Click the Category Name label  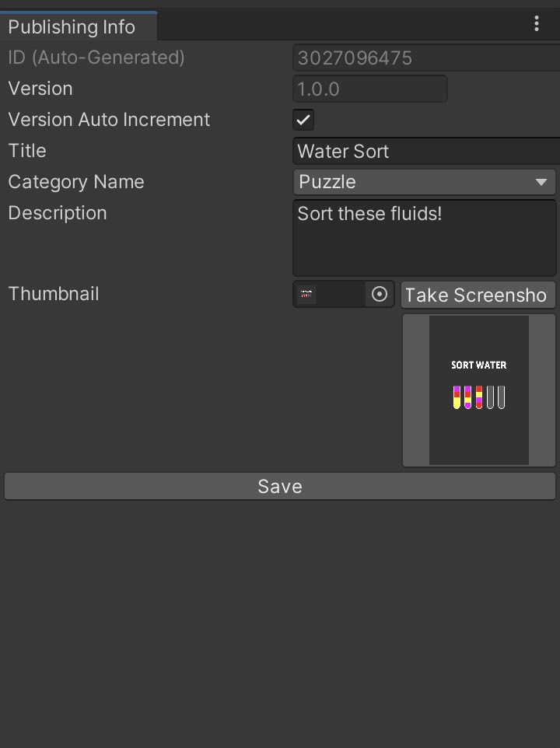click(76, 182)
